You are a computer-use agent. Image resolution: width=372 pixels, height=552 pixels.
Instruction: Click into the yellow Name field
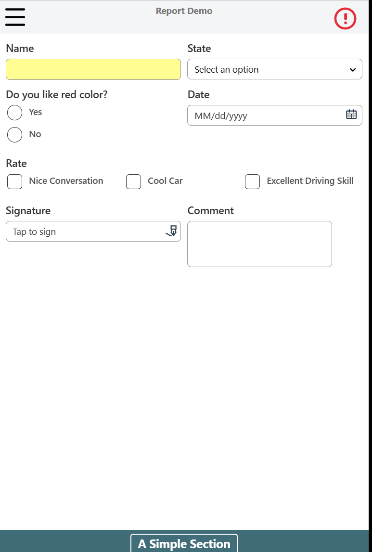coord(93,69)
